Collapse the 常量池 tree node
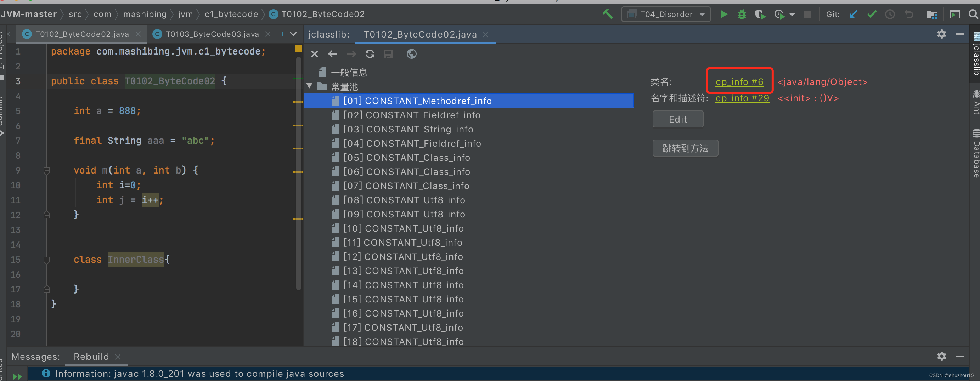 tap(309, 86)
